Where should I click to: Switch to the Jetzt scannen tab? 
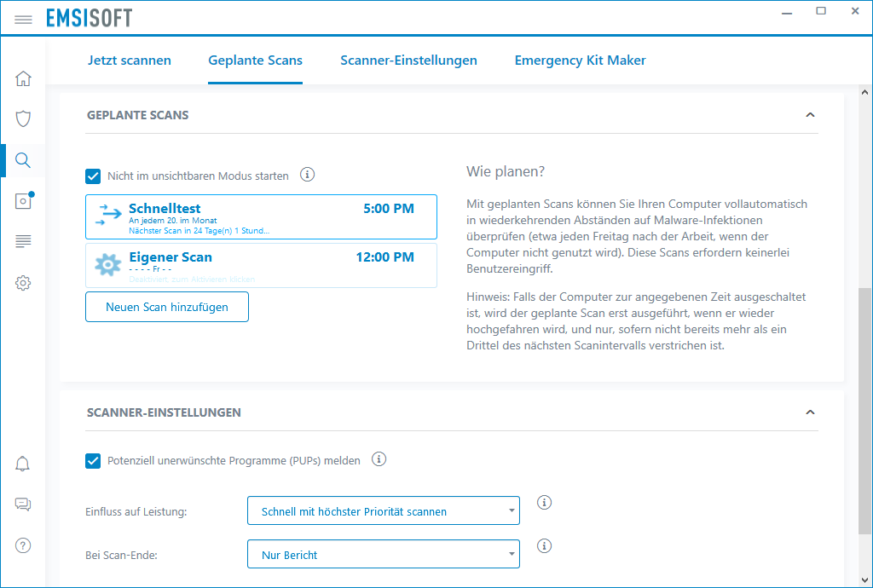pos(130,61)
